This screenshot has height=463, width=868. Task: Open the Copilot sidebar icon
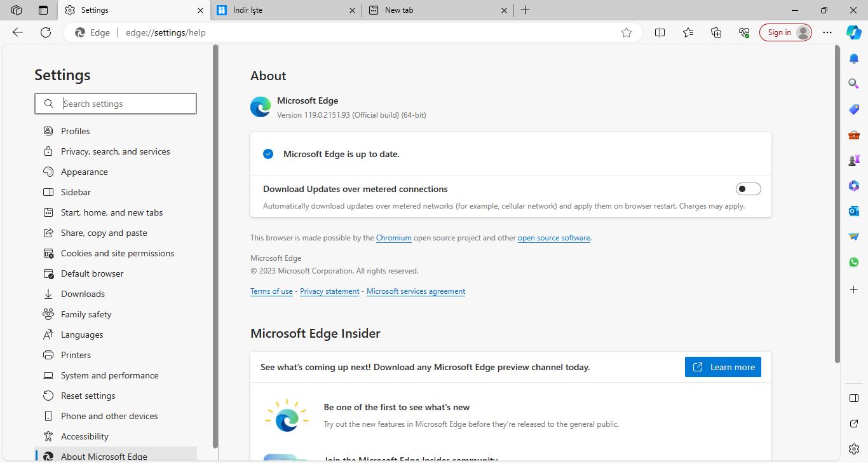pos(854,32)
